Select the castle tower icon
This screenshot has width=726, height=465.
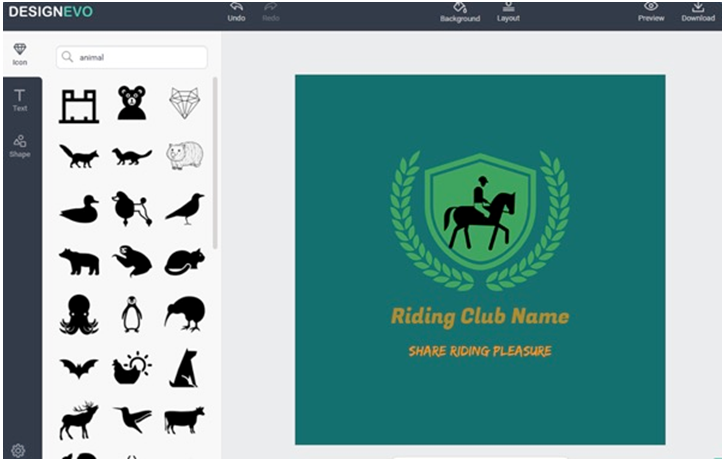point(79,106)
